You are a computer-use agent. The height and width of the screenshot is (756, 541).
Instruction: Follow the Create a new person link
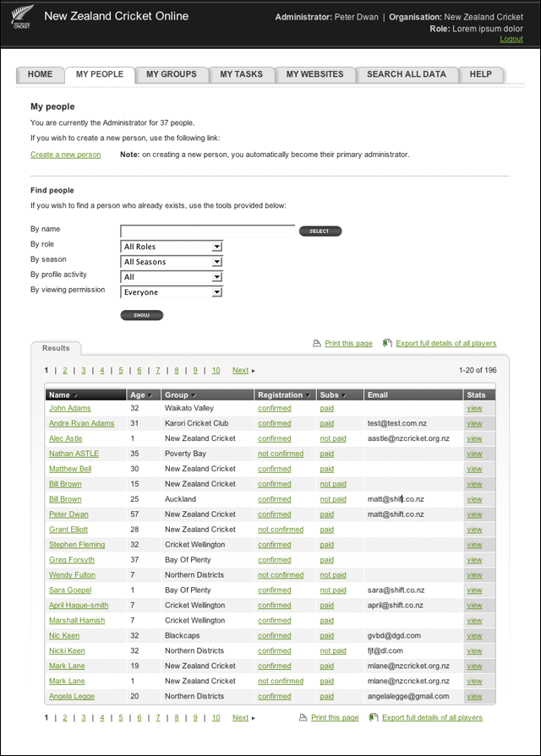pos(65,155)
